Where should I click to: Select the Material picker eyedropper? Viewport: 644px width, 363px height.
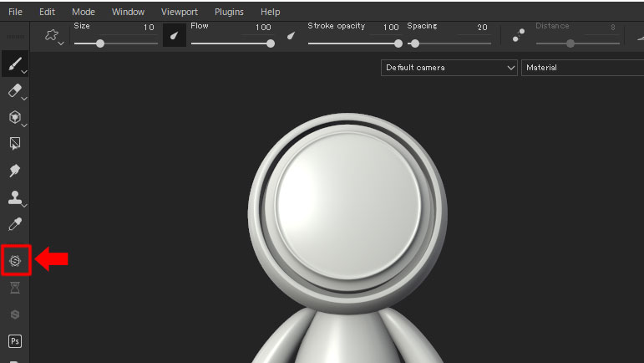click(15, 224)
